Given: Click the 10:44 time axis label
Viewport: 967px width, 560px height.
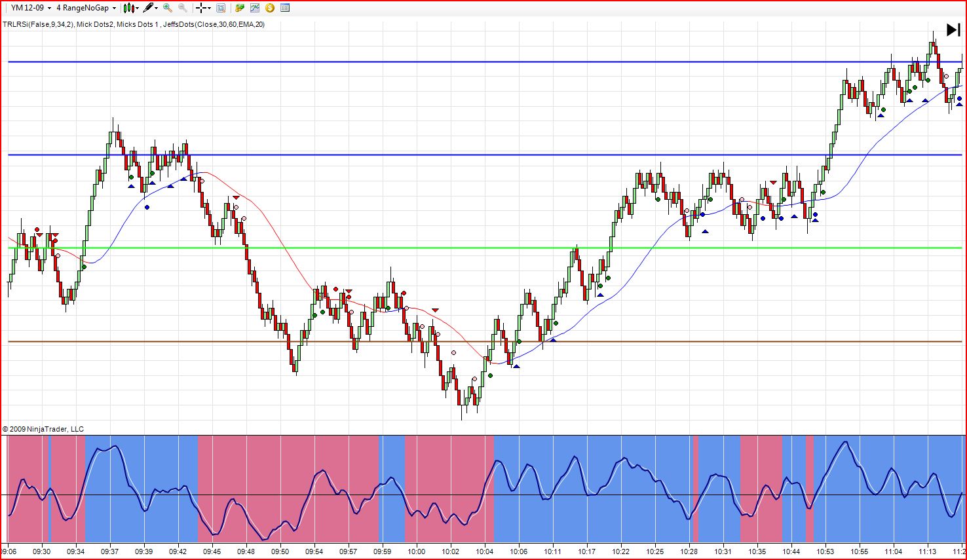Looking at the screenshot, I should [x=791, y=551].
